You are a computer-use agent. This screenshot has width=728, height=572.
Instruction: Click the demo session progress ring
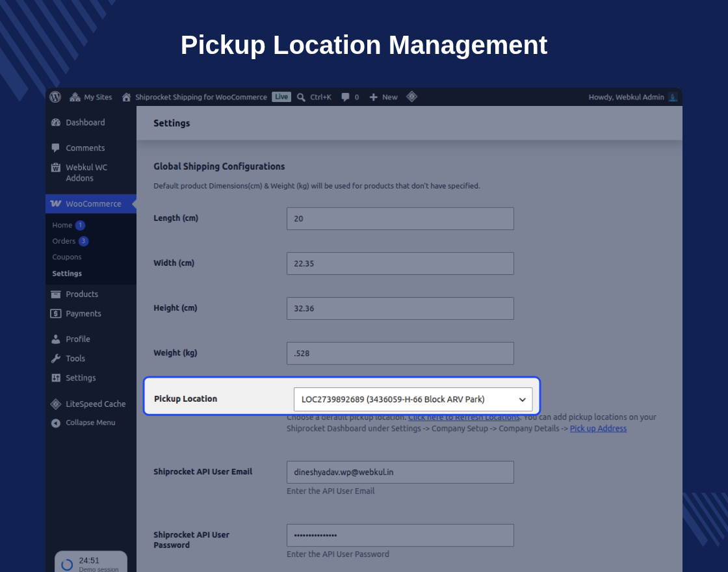(68, 565)
